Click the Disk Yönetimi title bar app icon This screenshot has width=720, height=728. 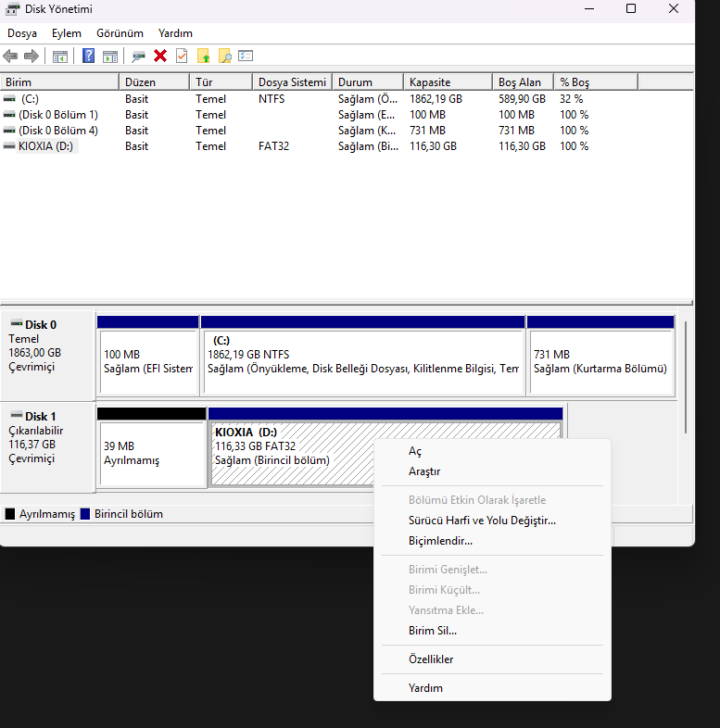coord(13,9)
